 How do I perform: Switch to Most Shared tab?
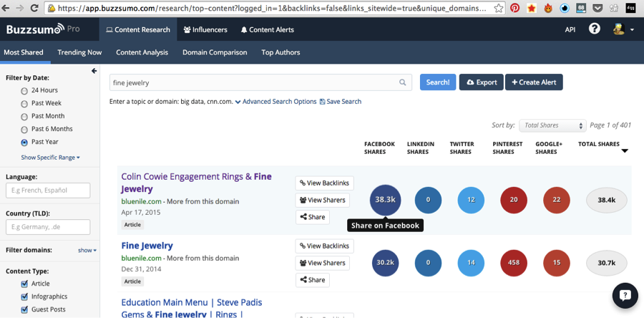point(24,52)
